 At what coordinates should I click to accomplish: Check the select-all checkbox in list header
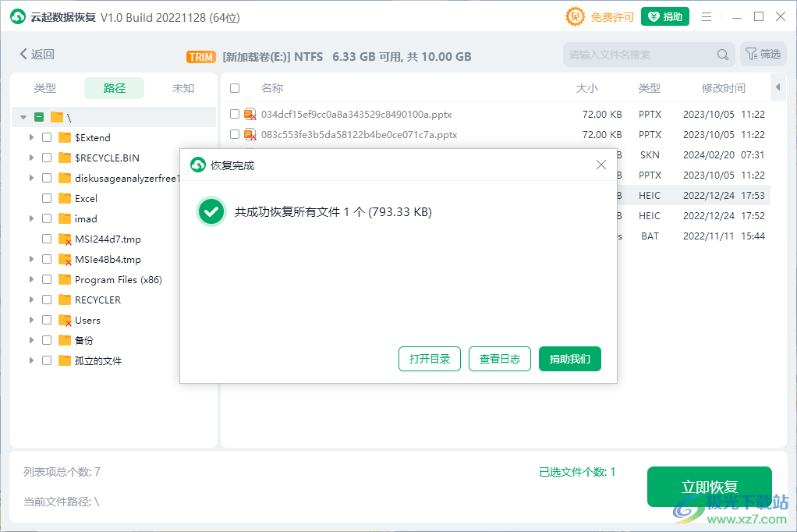[235, 87]
